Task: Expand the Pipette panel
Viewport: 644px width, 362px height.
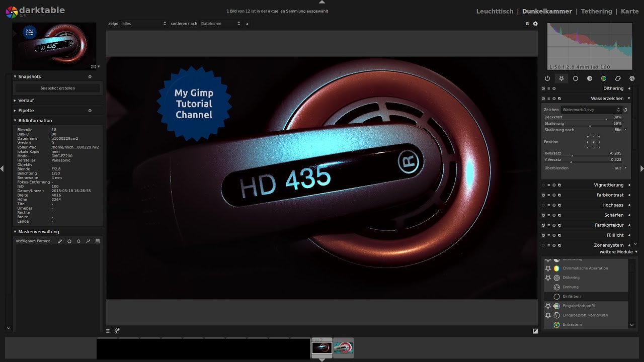Action: [x=15, y=111]
